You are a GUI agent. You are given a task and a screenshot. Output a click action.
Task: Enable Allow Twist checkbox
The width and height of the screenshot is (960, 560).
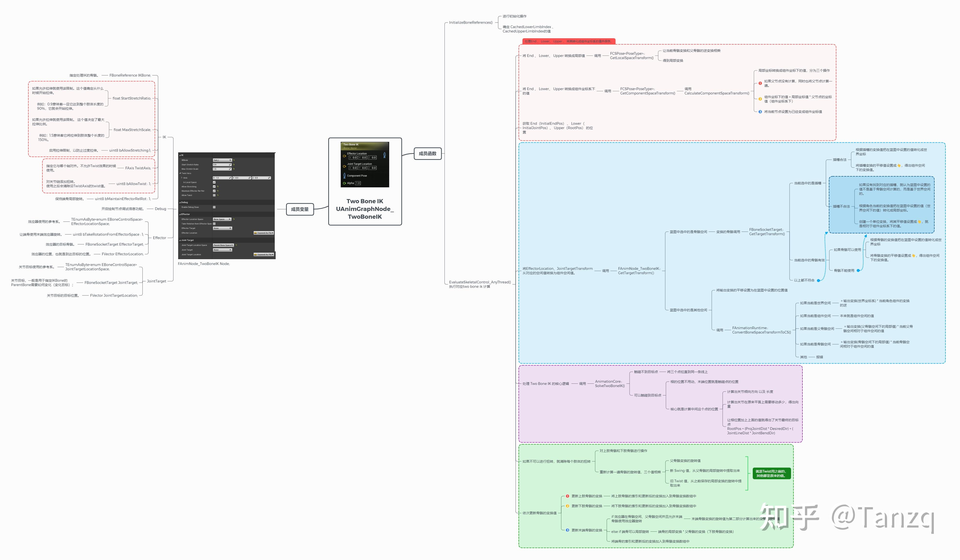coord(215,195)
